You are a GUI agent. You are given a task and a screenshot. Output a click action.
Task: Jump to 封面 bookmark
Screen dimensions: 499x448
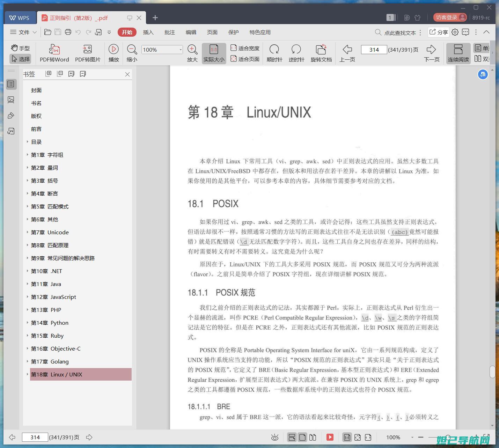[36, 90]
